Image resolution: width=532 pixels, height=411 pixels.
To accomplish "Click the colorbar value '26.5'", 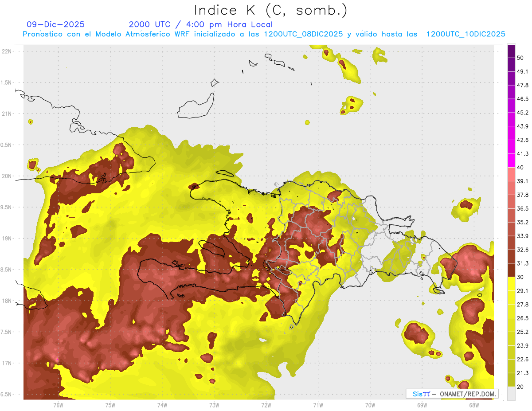I will click(x=522, y=318).
